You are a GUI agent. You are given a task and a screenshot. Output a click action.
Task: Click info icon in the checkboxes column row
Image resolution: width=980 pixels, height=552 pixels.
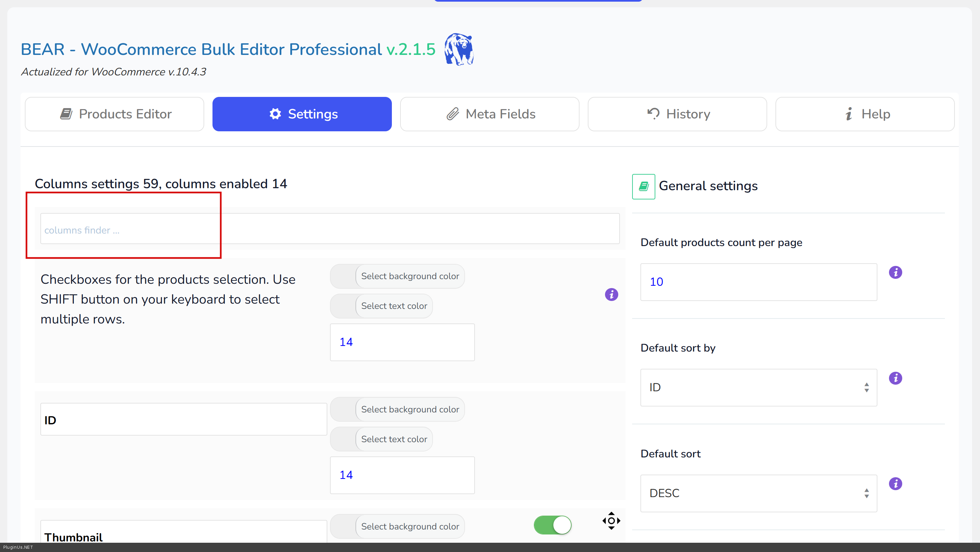pos(611,295)
